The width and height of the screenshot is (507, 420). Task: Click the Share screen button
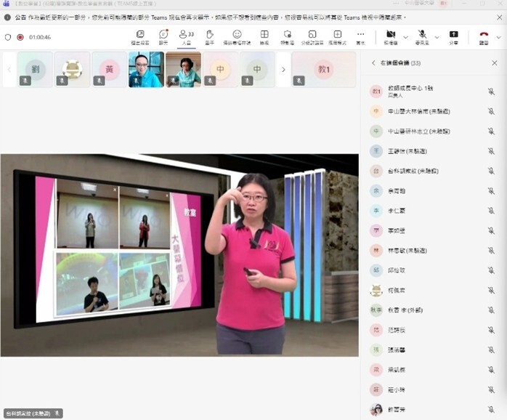pos(454,36)
